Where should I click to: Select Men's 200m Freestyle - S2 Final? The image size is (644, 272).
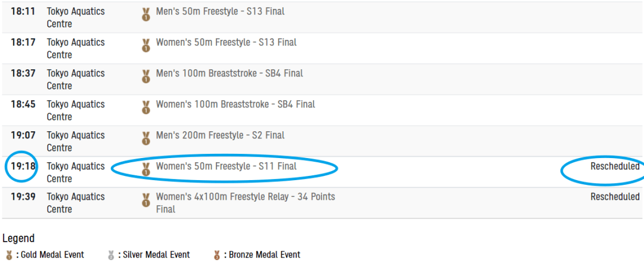point(220,135)
